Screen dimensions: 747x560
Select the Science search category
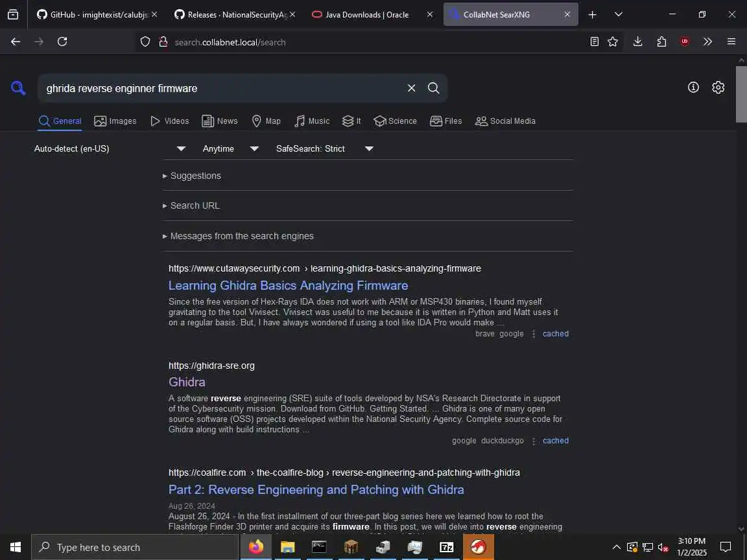(396, 121)
